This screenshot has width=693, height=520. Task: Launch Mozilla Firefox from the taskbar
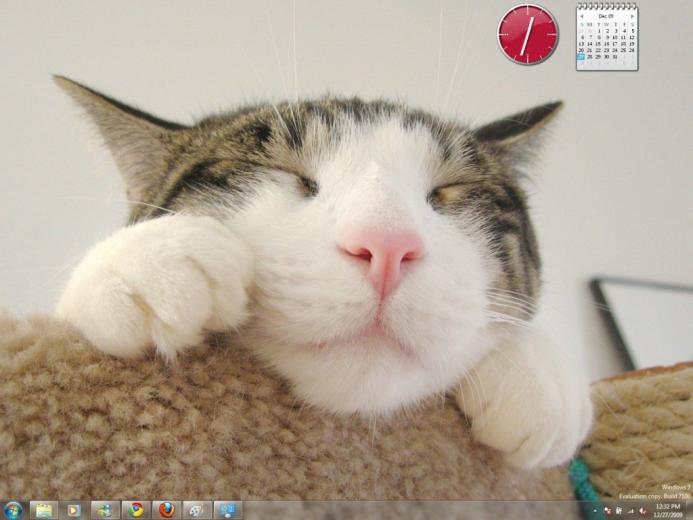click(x=166, y=511)
